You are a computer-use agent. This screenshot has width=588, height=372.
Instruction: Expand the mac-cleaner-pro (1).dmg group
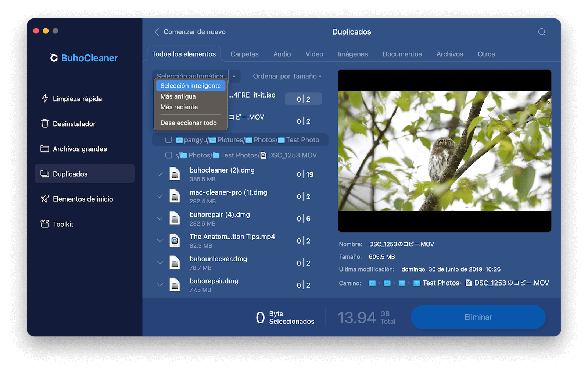coord(160,196)
